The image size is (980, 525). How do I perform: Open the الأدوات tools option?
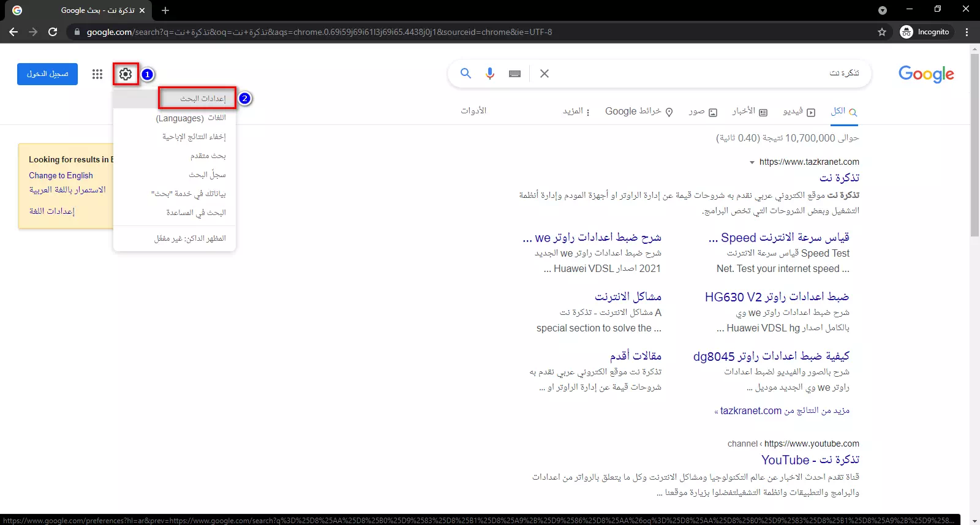tap(473, 111)
